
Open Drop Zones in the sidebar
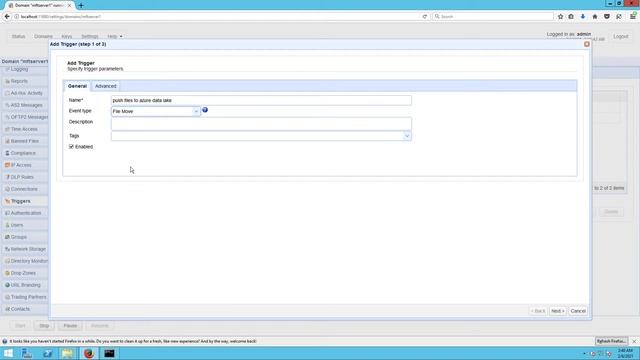pos(23,273)
